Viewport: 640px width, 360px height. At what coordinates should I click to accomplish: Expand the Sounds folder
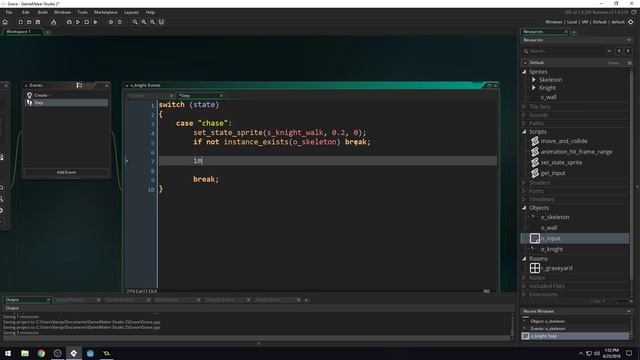tap(524, 115)
